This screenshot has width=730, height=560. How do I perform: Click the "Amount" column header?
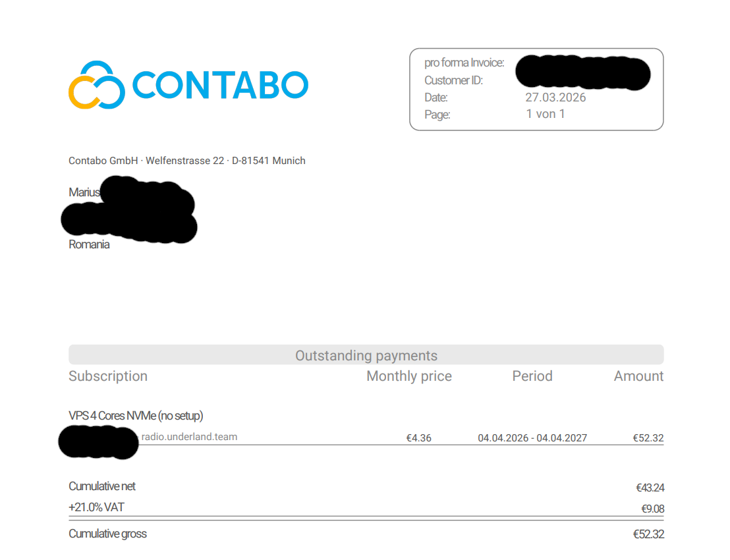coord(638,376)
